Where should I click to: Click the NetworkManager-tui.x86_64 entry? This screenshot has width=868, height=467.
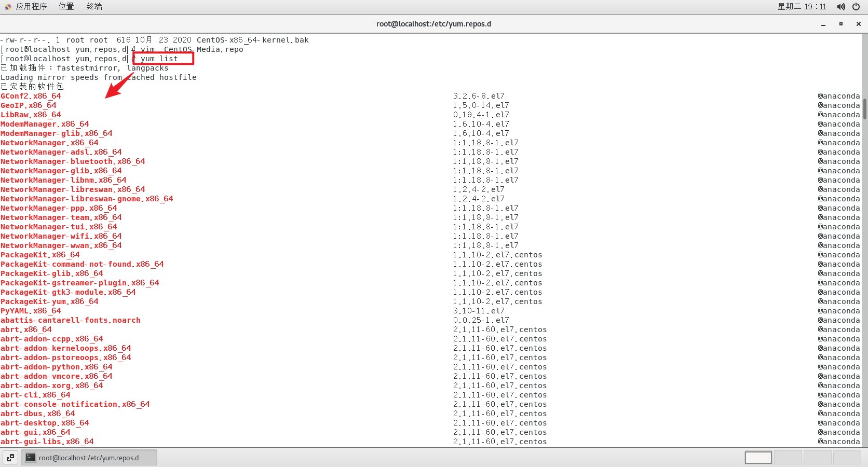(59, 227)
